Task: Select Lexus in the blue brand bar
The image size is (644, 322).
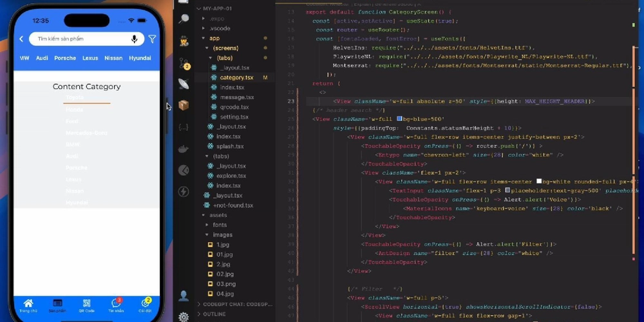Action: [90, 59]
